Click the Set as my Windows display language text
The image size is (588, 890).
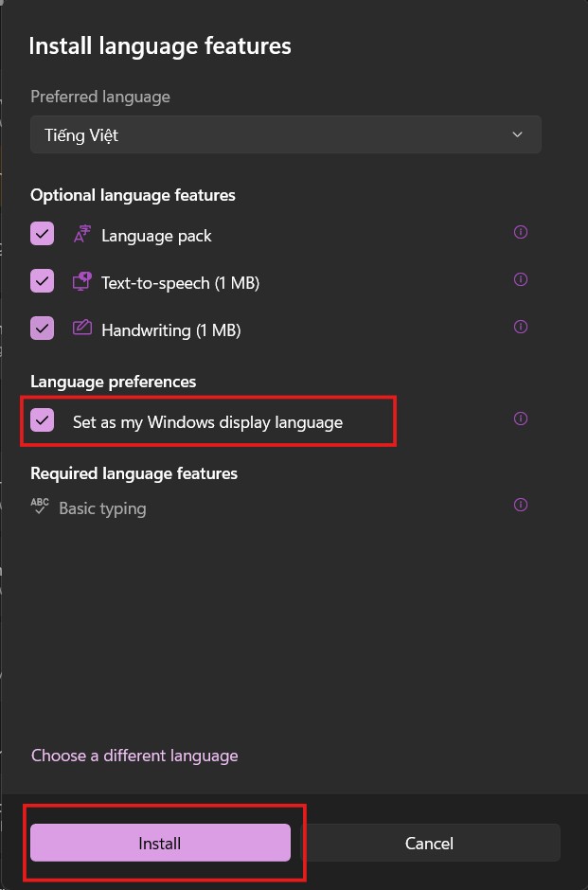(x=207, y=422)
